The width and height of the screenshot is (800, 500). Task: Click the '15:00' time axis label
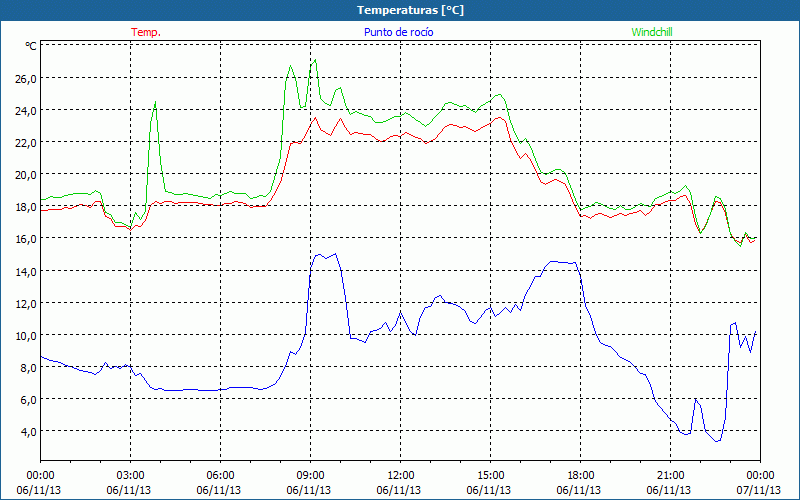[x=490, y=476]
